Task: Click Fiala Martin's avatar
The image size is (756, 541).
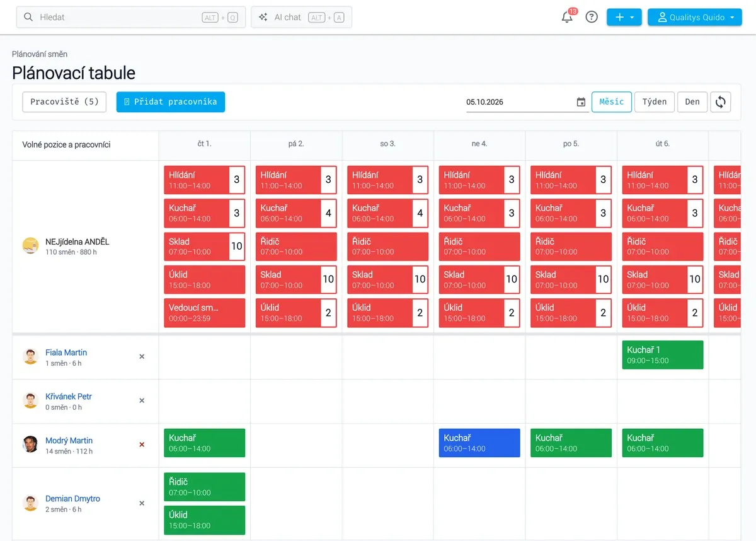Action: (x=30, y=357)
